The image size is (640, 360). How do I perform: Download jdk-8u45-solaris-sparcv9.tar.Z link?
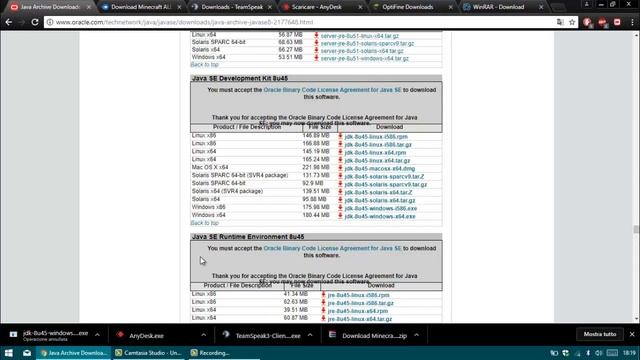coord(384,176)
